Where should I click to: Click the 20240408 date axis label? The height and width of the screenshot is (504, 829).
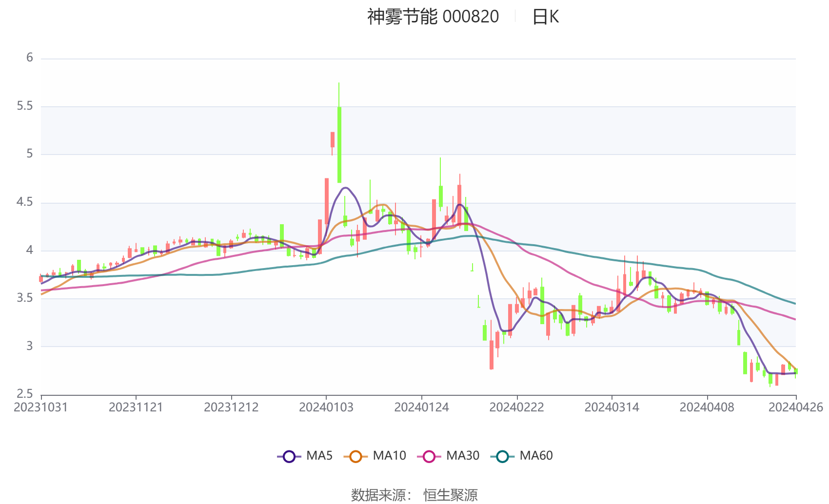[x=707, y=407]
